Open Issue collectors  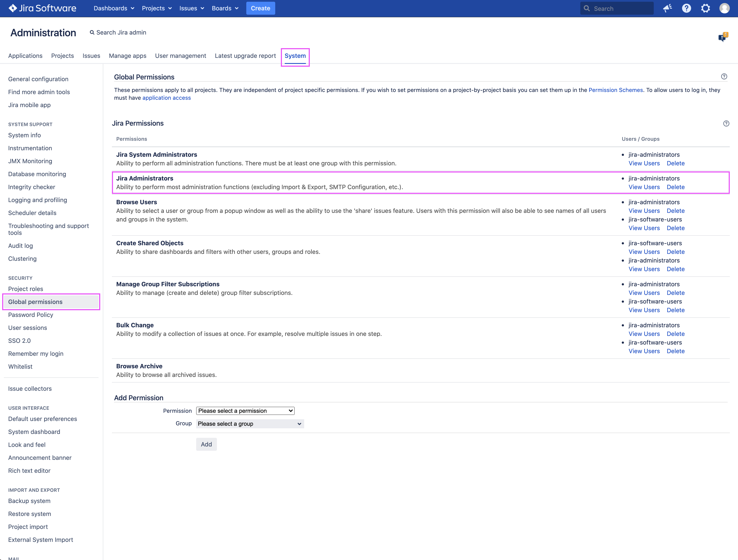coord(30,389)
